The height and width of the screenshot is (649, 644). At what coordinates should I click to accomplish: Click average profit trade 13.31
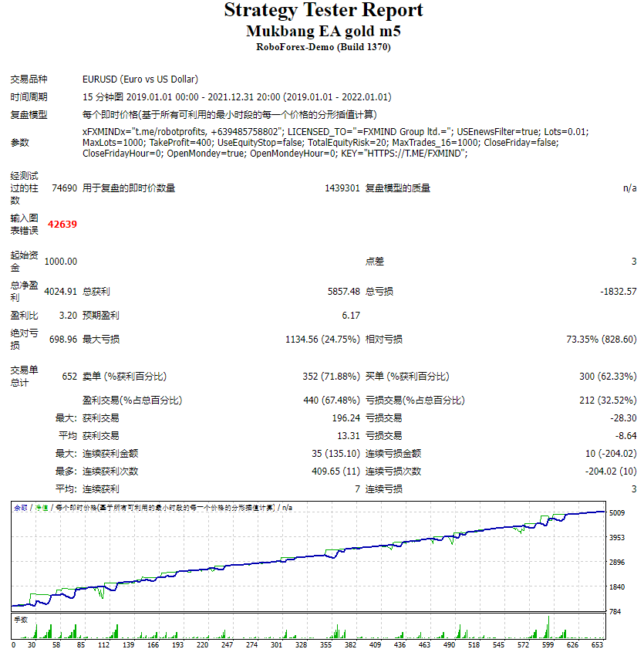[349, 436]
